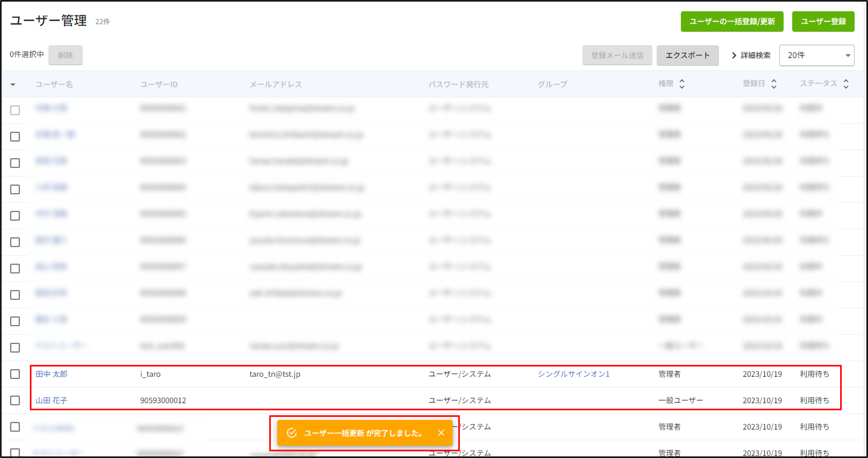The height and width of the screenshot is (458, 868).
Task: Check the box for 田中 太郎
Action: coord(15,374)
